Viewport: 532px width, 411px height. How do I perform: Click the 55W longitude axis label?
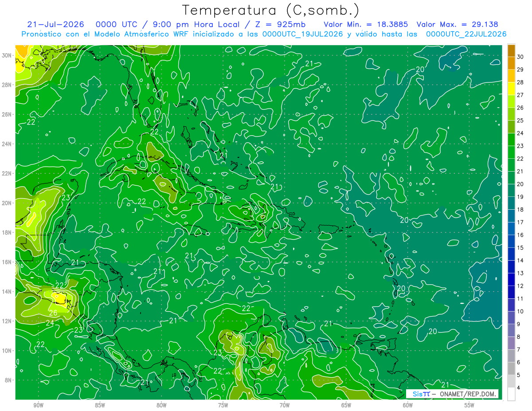(469, 405)
